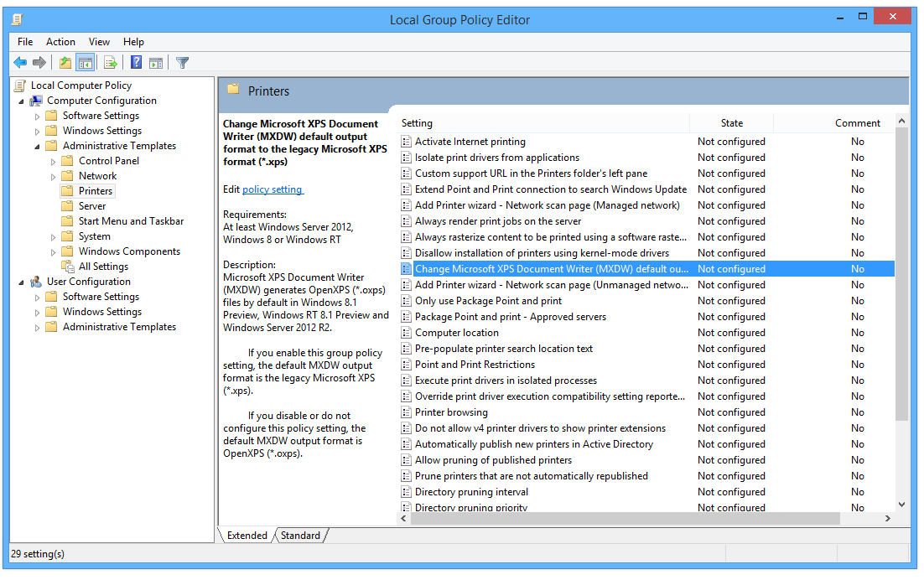Open the View menu

99,42
